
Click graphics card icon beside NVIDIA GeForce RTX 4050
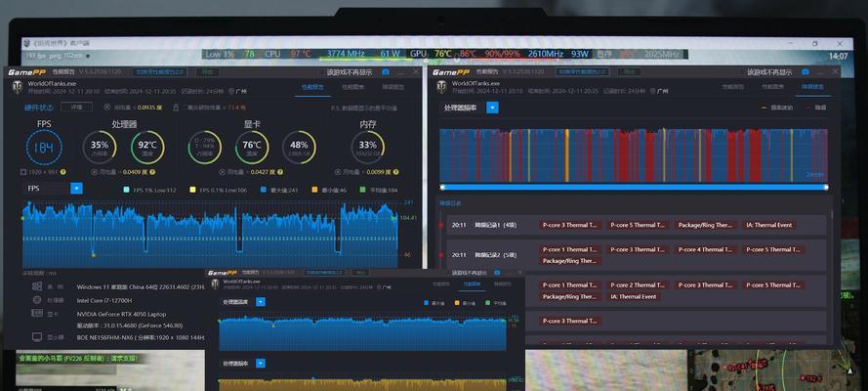[x=37, y=314]
